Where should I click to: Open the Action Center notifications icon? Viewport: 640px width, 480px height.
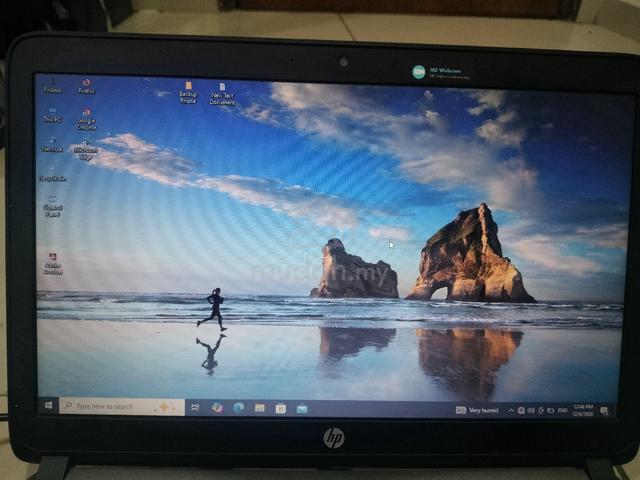tap(604, 411)
